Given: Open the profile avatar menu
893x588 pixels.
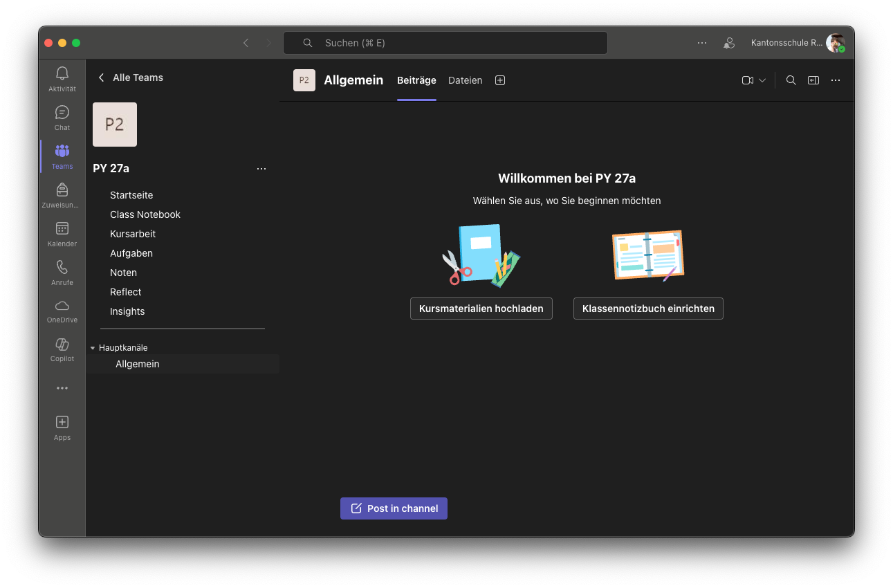Looking at the screenshot, I should pos(836,43).
